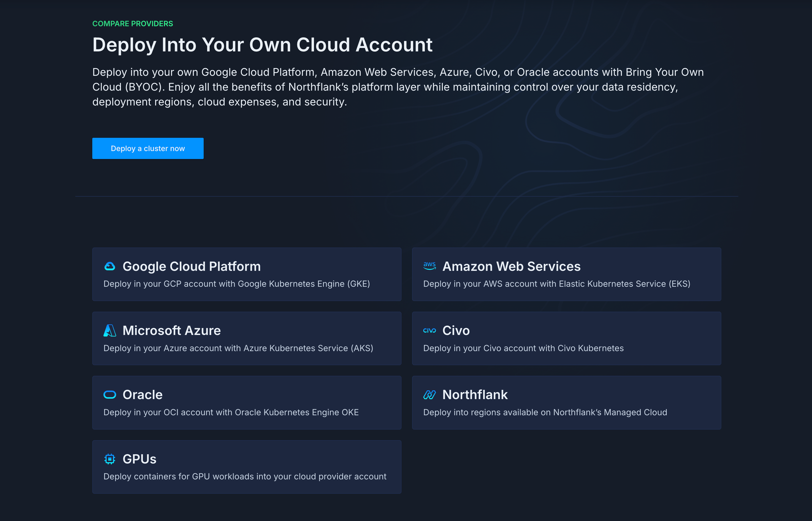The image size is (812, 521).
Task: Open the Northflank card title
Action: tap(475, 395)
